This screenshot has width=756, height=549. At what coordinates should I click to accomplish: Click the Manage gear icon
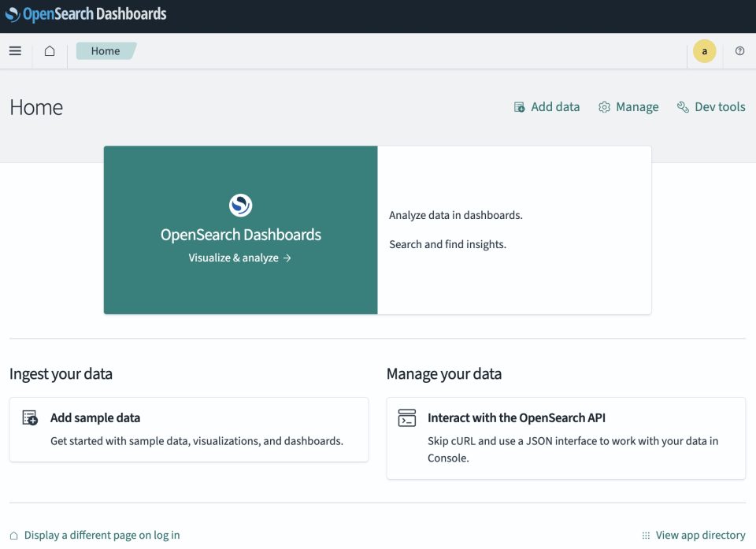[604, 106]
